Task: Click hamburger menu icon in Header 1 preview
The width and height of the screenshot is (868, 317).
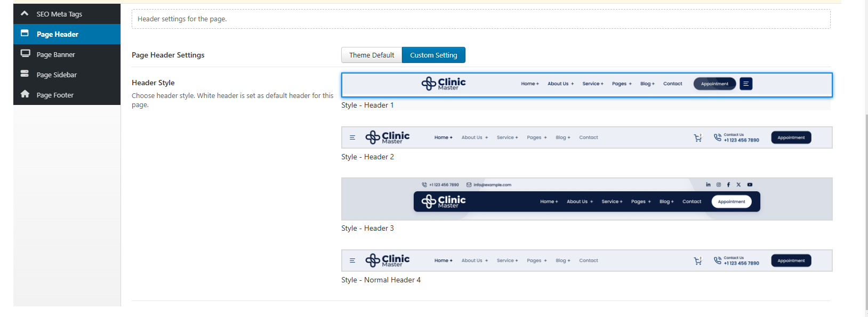Action: click(746, 84)
